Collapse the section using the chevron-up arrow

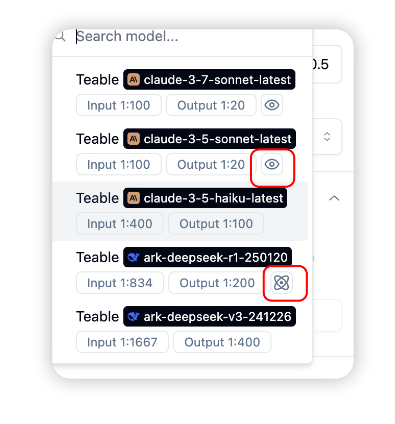pos(334,198)
